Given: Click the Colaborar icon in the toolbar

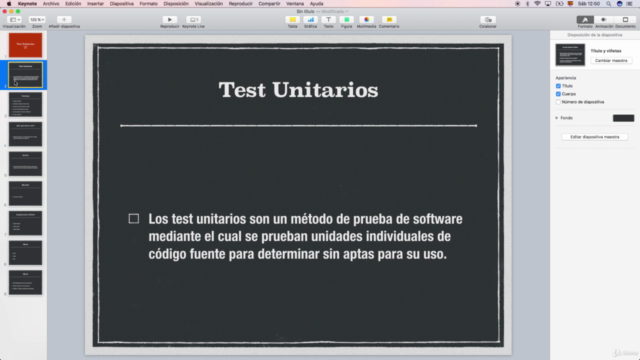Looking at the screenshot, I should coord(488,20).
